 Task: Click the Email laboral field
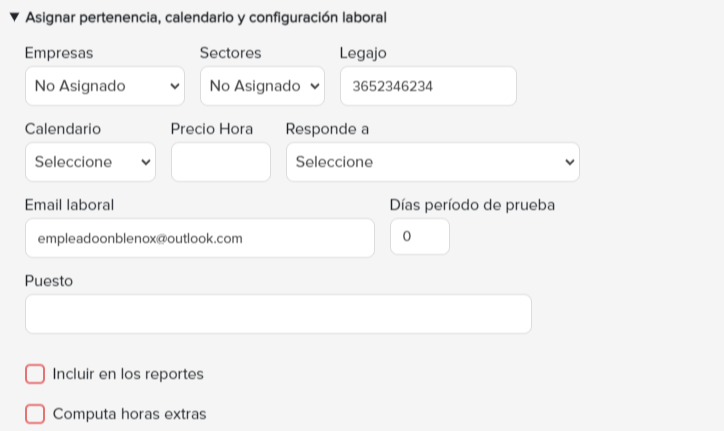[x=200, y=238]
